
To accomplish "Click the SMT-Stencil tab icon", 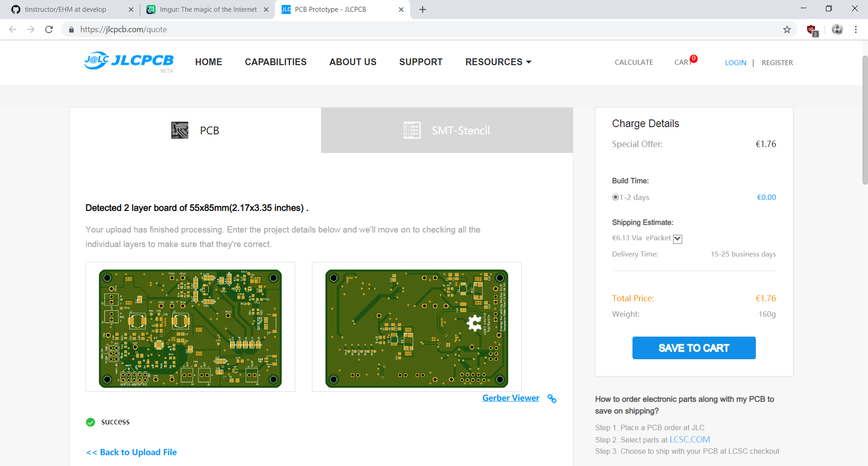I will 412,130.
